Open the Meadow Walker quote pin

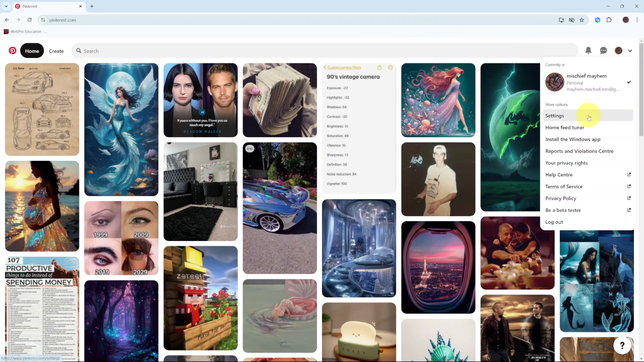(x=200, y=100)
